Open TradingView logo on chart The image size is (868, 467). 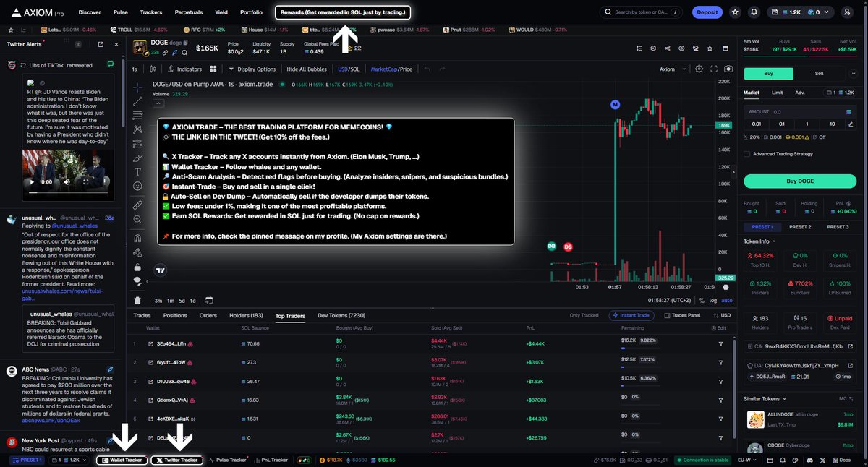[x=161, y=270]
